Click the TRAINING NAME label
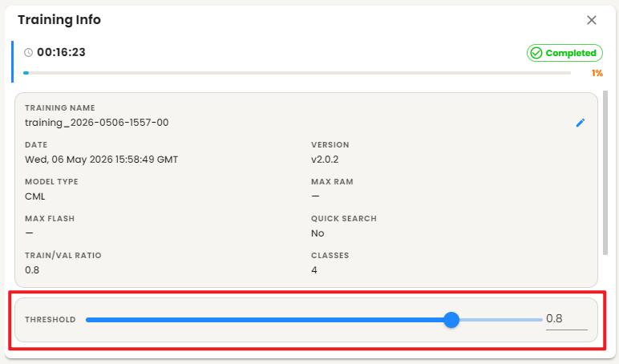This screenshot has height=364, width=619. pos(60,108)
